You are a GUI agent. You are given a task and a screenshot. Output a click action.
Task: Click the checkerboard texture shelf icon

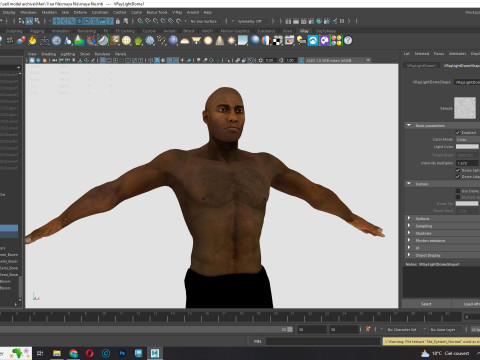coord(278,41)
